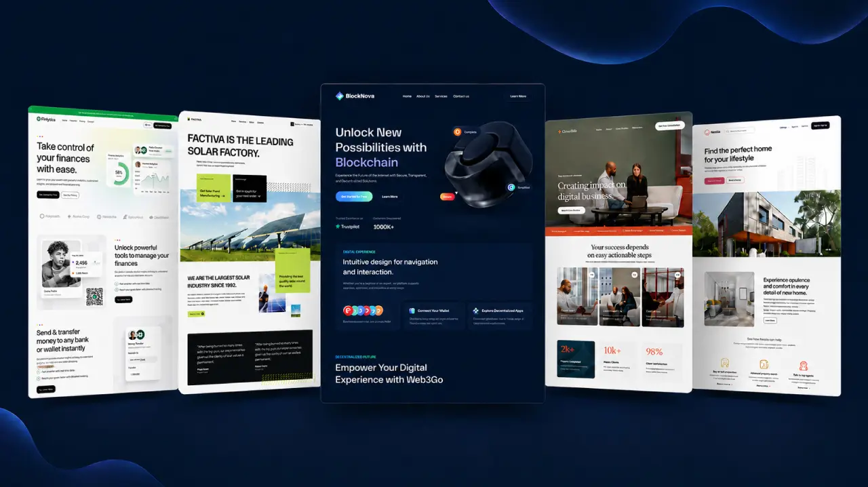Click the Simplified badge icon on BlockNova

511,187
